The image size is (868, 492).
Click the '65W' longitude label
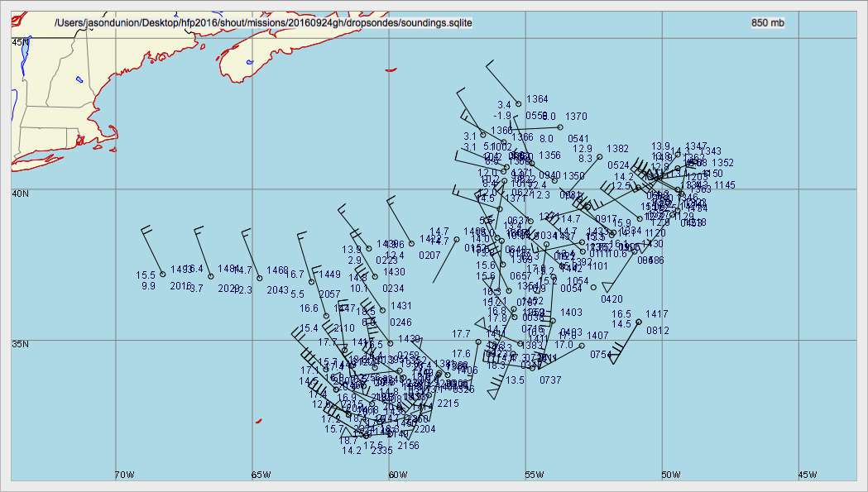tap(261, 475)
